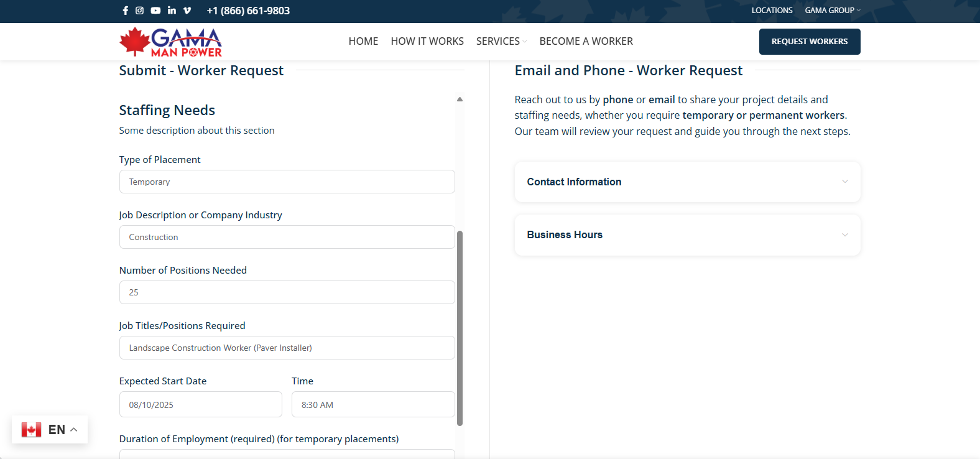Open the Instagram social icon
This screenshot has width=980, height=459.
140,11
